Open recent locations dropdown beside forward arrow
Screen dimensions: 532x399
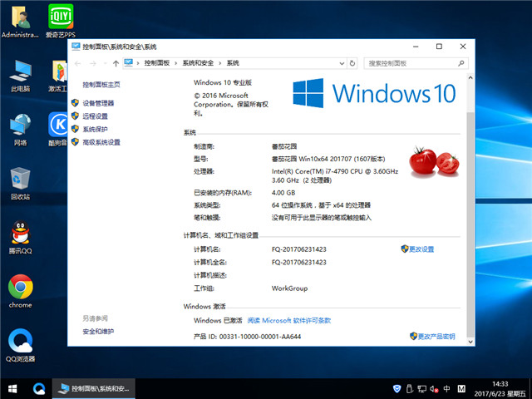tap(105, 63)
